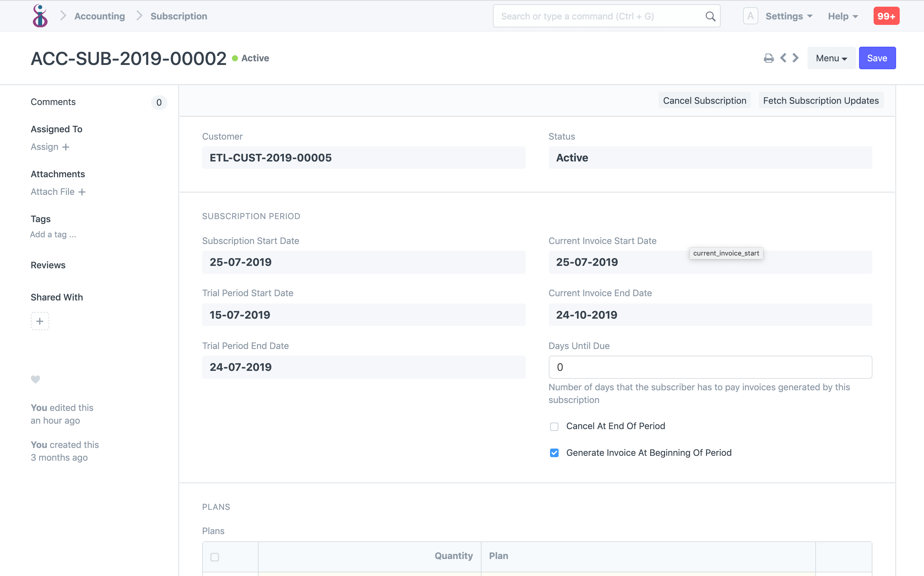Click the Accounting breadcrumb menu item
924x576 pixels.
tap(99, 15)
